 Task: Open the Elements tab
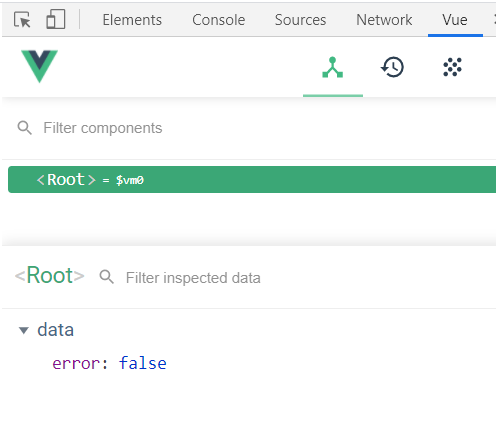pos(132,20)
